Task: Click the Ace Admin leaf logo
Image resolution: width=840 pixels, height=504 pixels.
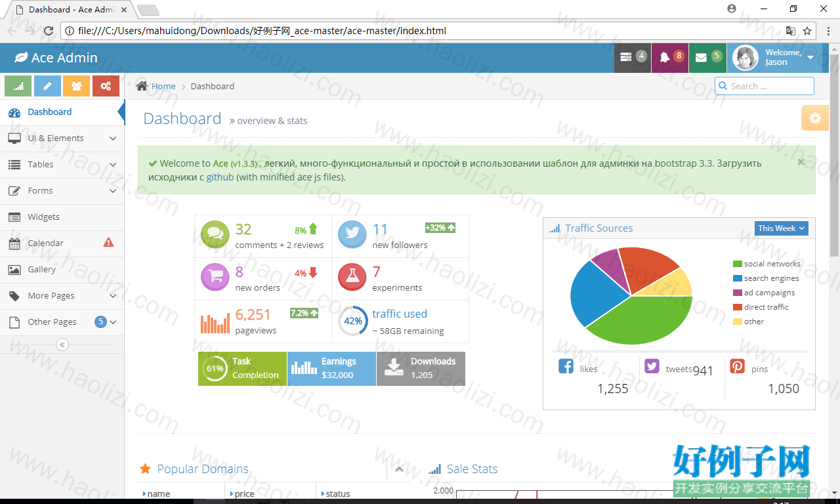Action: pyautogui.click(x=21, y=58)
